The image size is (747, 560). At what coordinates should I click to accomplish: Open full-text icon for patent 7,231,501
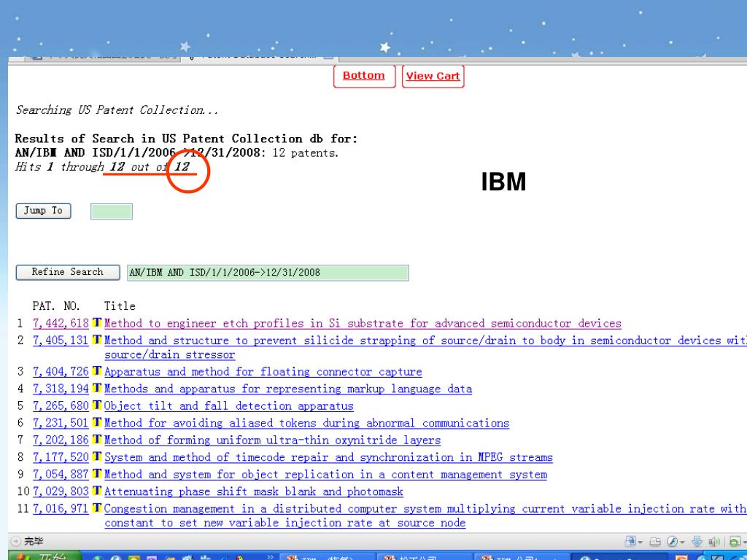(97, 423)
